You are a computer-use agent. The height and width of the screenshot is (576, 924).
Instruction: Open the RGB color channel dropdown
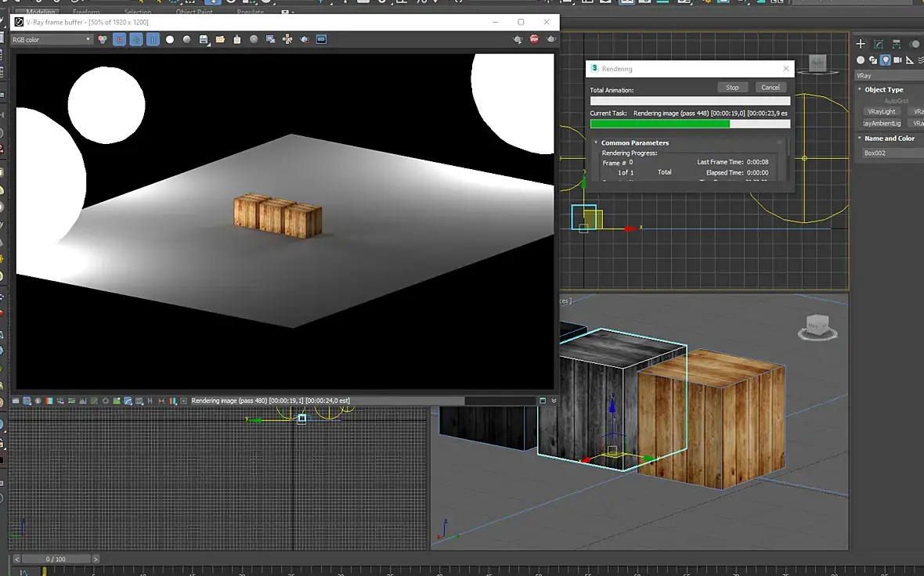[x=52, y=39]
